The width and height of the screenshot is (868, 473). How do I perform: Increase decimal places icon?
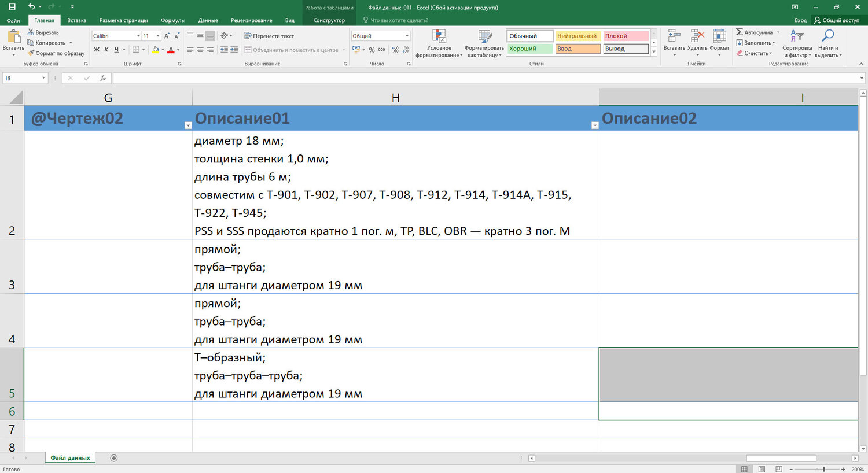click(x=395, y=50)
